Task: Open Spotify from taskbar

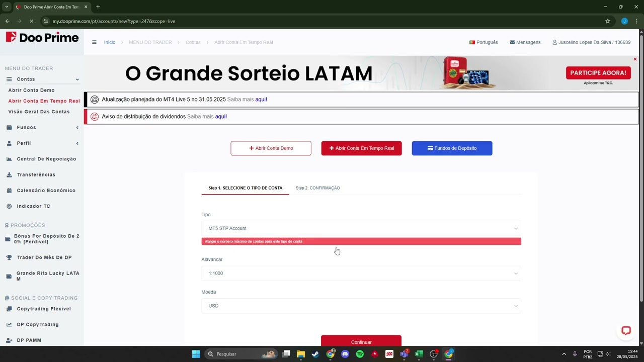Action: (360, 354)
